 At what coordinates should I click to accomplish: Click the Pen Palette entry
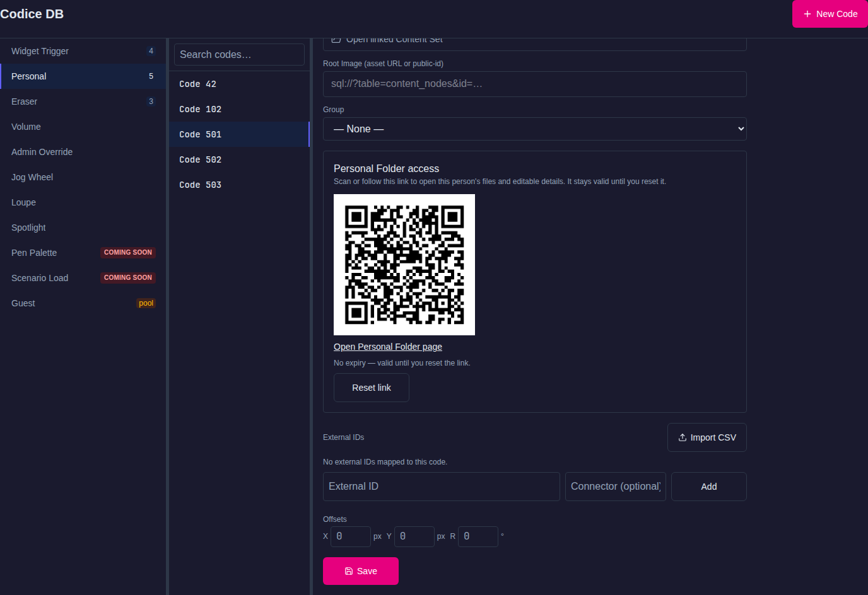pos(83,253)
